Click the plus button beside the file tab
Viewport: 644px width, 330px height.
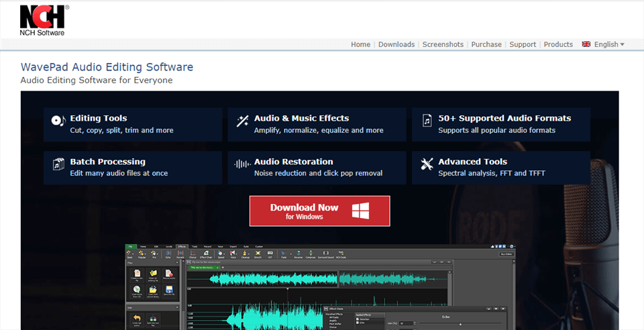coord(223,268)
